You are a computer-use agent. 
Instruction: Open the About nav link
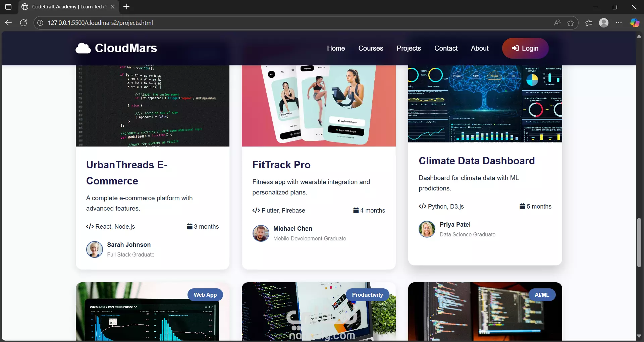480,48
